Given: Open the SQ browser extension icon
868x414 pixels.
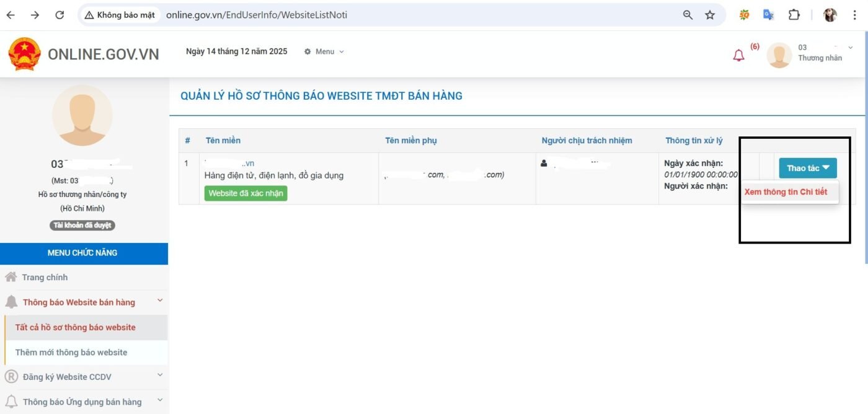Looking at the screenshot, I should [x=743, y=14].
